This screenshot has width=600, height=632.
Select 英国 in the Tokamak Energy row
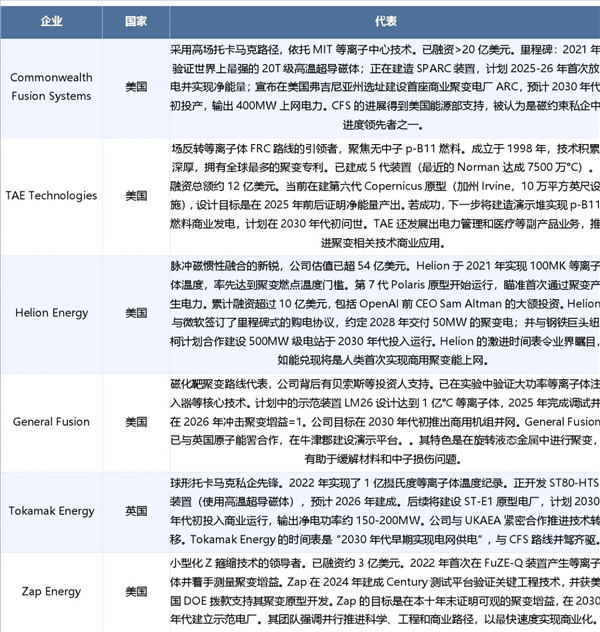pyautogui.click(x=136, y=511)
